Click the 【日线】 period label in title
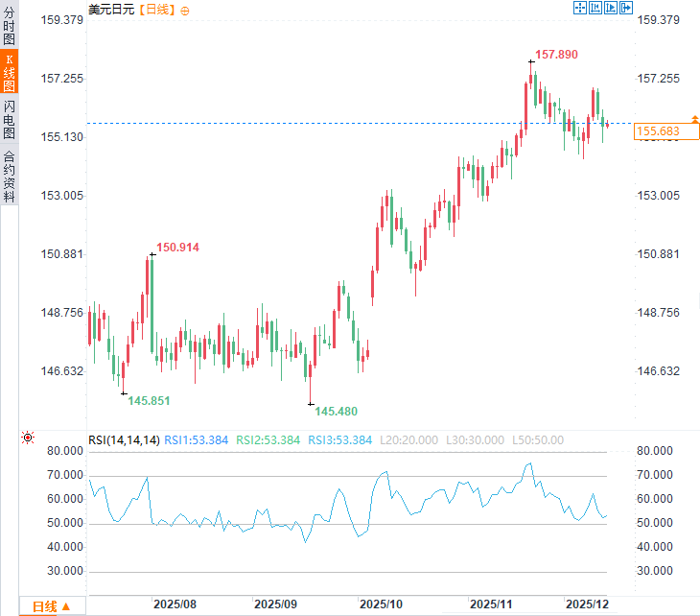 point(156,10)
